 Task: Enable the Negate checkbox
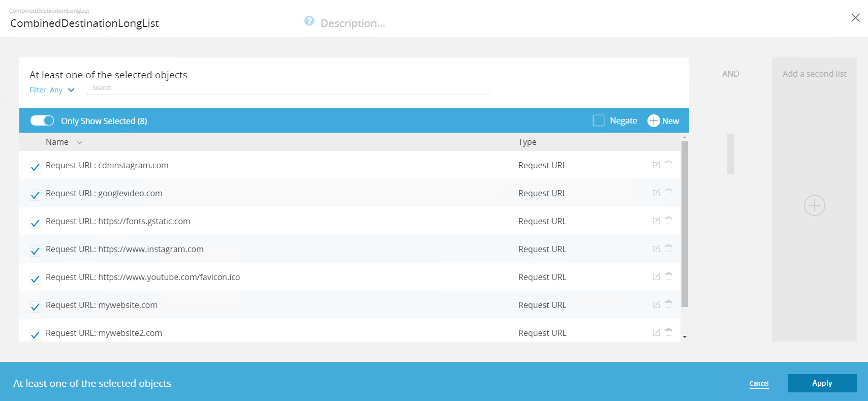pos(599,120)
